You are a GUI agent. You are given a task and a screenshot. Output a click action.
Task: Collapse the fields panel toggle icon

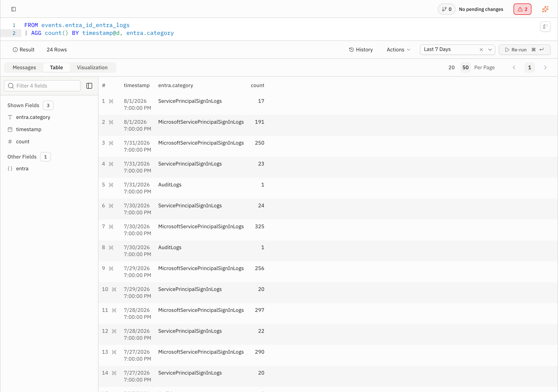tap(89, 86)
